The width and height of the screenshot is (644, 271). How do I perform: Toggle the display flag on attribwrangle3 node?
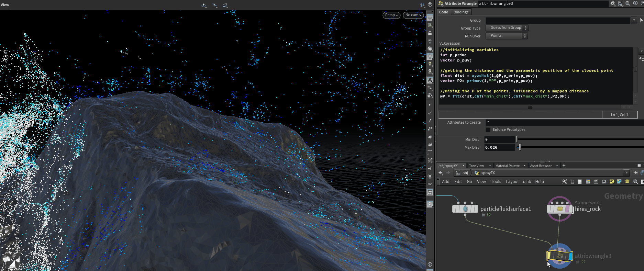tap(570, 256)
